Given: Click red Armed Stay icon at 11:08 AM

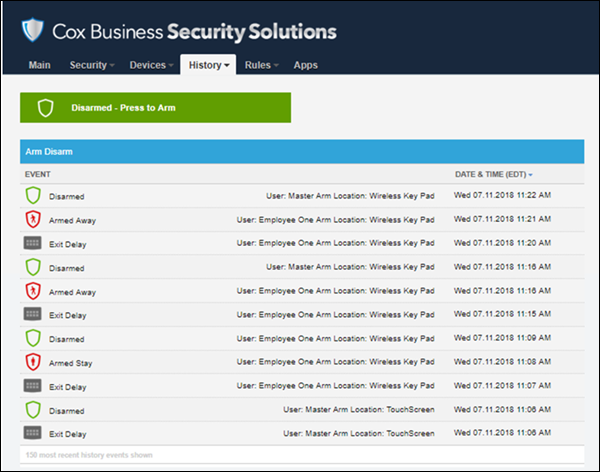Looking at the screenshot, I should click(x=33, y=362).
